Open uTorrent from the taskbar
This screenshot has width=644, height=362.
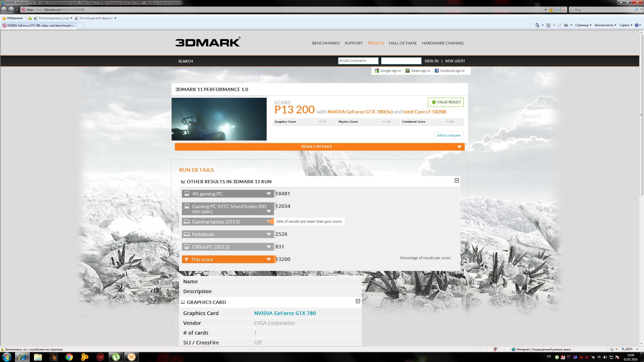tap(116, 357)
